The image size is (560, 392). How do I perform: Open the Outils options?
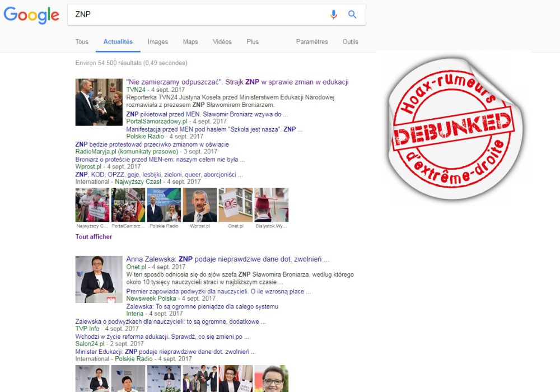[351, 41]
